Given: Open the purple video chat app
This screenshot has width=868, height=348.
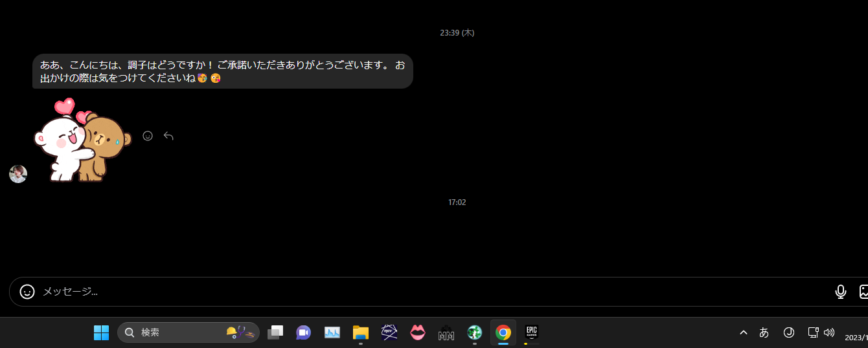Looking at the screenshot, I should 303,332.
